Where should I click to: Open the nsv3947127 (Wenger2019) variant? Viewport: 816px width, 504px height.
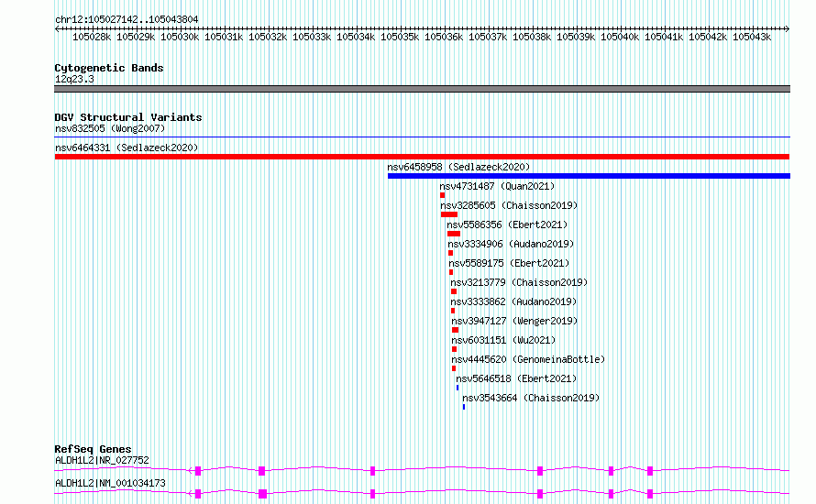coord(514,321)
